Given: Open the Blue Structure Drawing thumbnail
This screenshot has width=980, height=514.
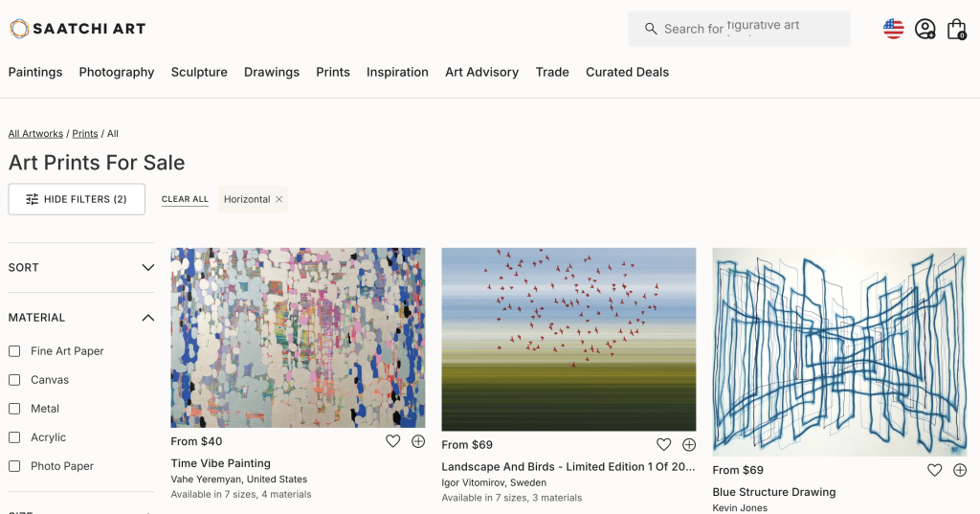Looking at the screenshot, I should 839,351.
